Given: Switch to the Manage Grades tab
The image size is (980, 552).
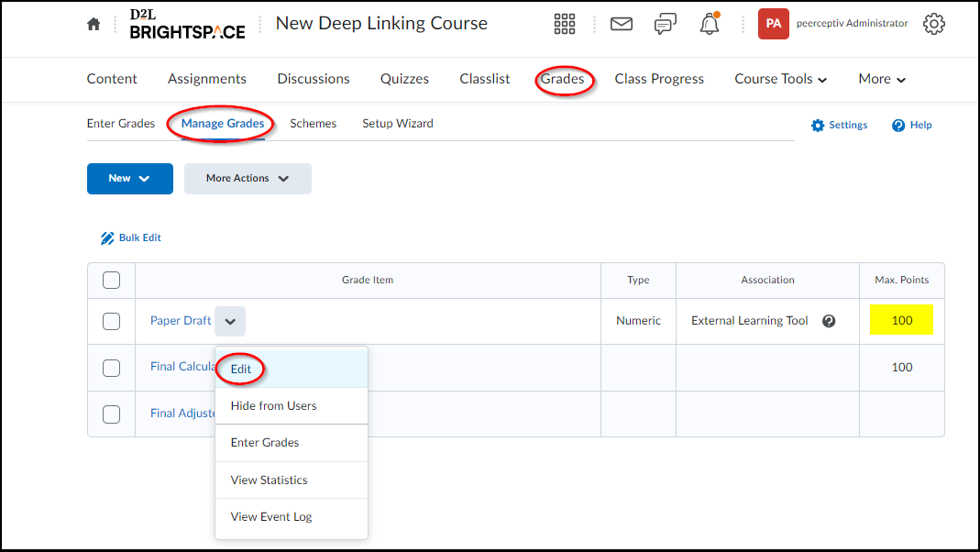Looking at the screenshot, I should (223, 123).
